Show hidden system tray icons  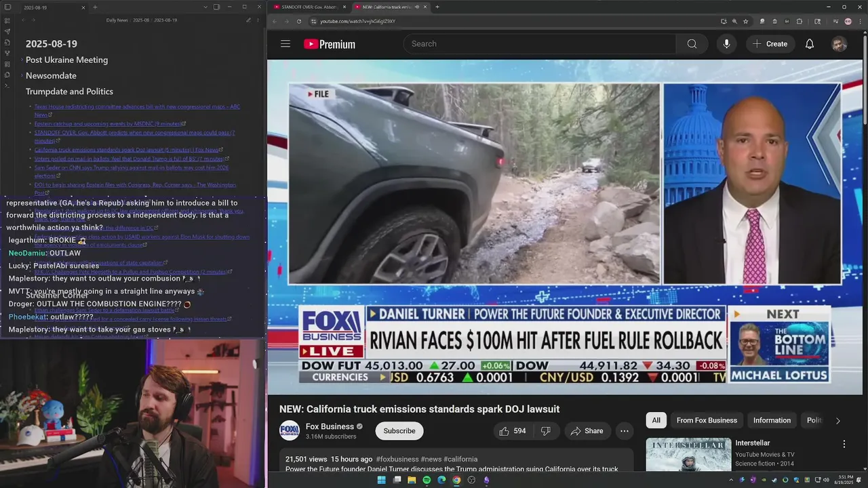tap(731, 480)
